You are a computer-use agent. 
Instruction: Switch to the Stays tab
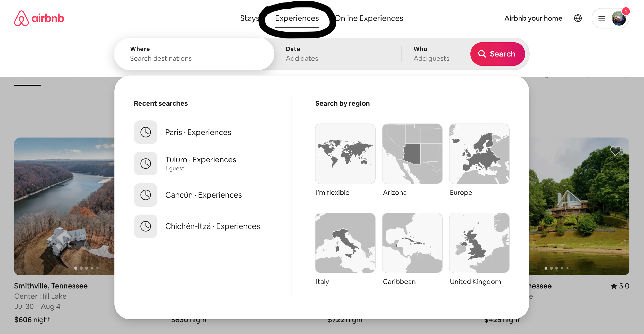249,18
